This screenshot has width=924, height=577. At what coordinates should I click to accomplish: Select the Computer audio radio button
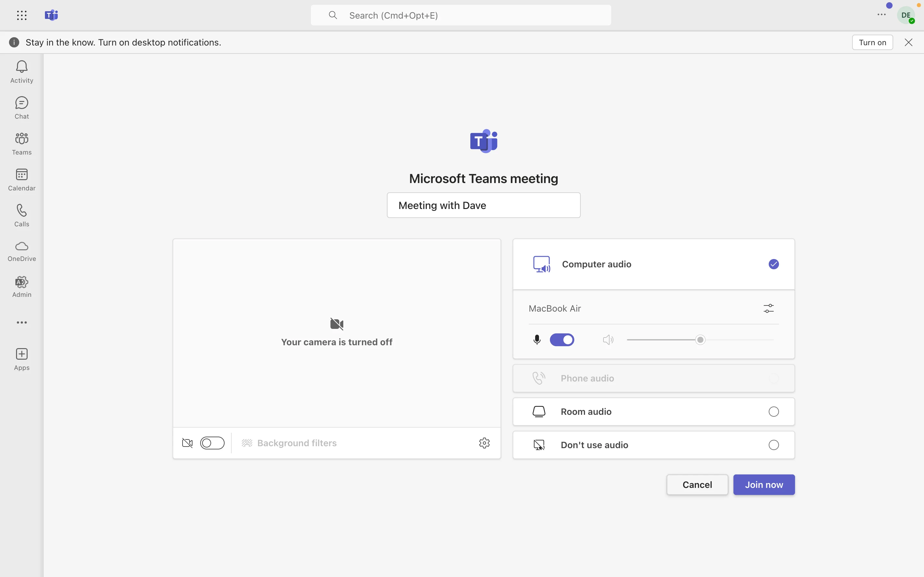774,264
